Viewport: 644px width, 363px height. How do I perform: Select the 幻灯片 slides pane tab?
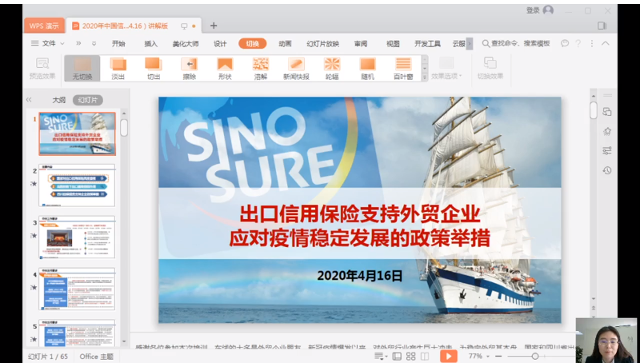(88, 100)
